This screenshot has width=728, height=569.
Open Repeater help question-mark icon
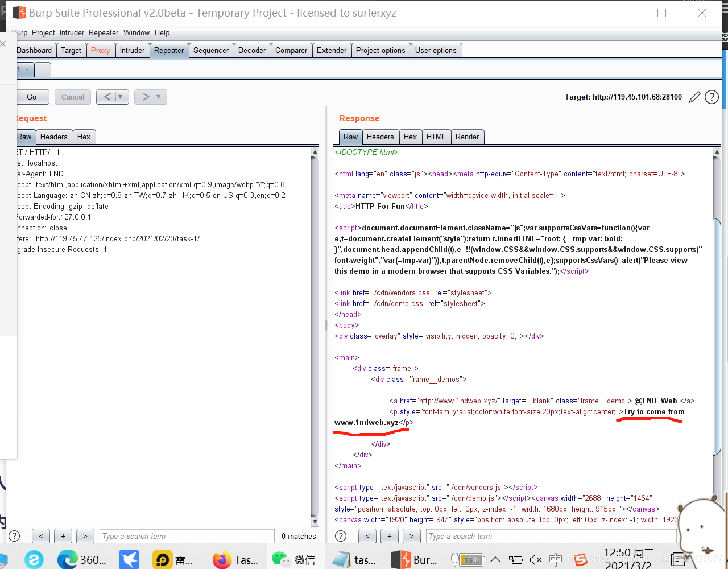point(712,97)
